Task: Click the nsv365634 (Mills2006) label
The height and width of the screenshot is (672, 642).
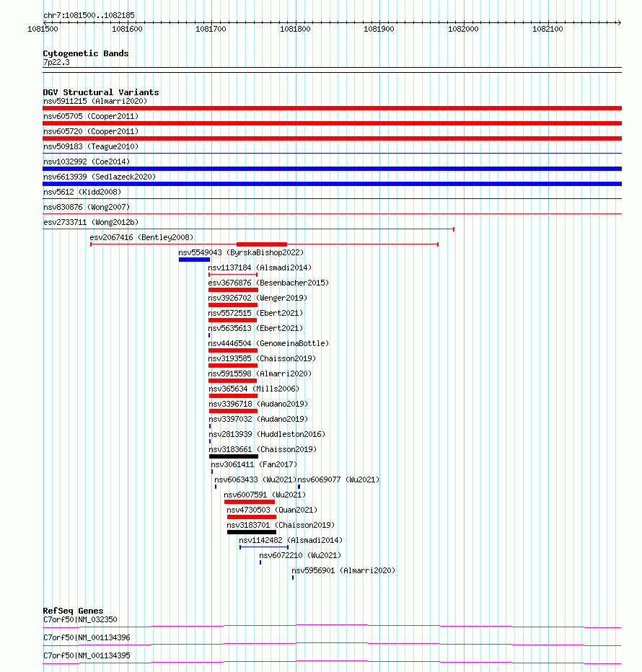Action: click(254, 389)
